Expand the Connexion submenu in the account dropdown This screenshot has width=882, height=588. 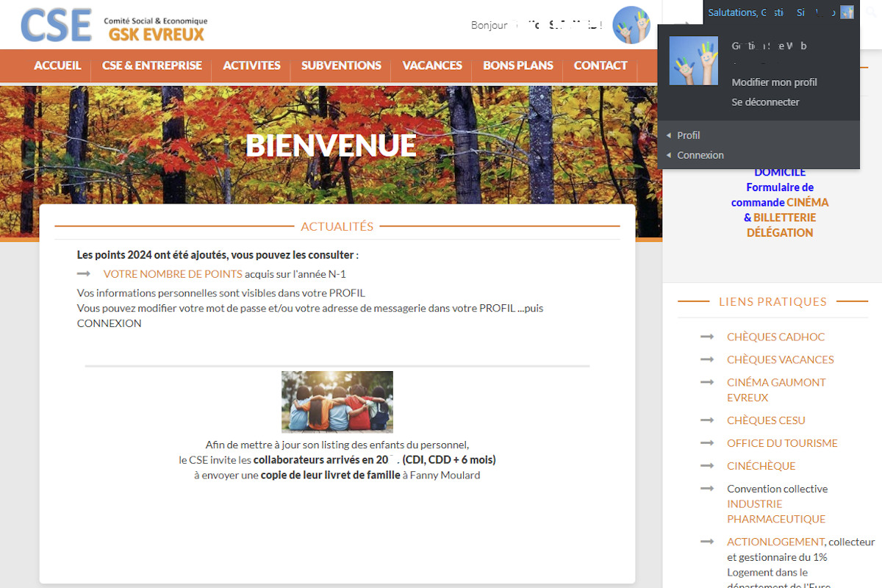[x=700, y=155]
